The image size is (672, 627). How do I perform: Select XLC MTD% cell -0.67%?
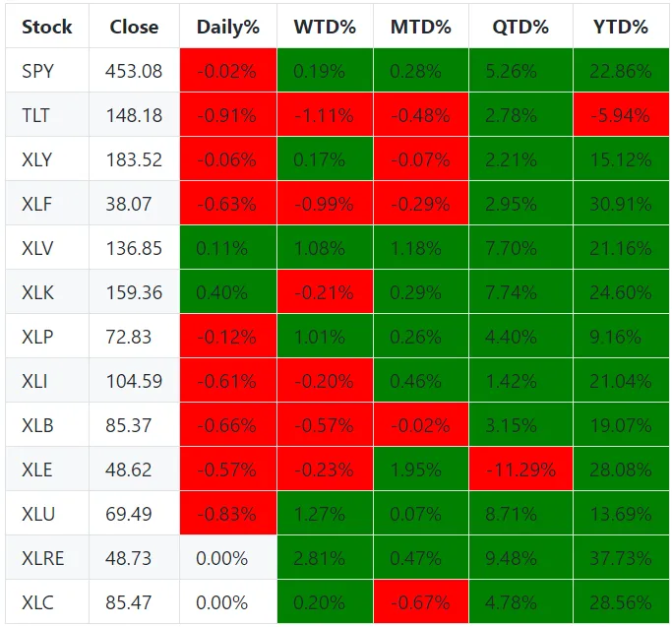pos(421,602)
